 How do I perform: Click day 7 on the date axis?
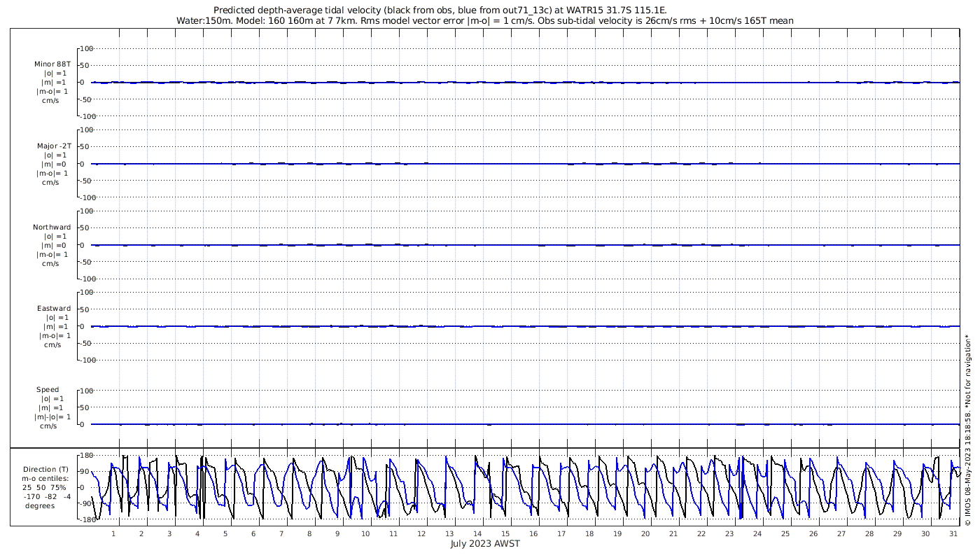click(x=281, y=534)
